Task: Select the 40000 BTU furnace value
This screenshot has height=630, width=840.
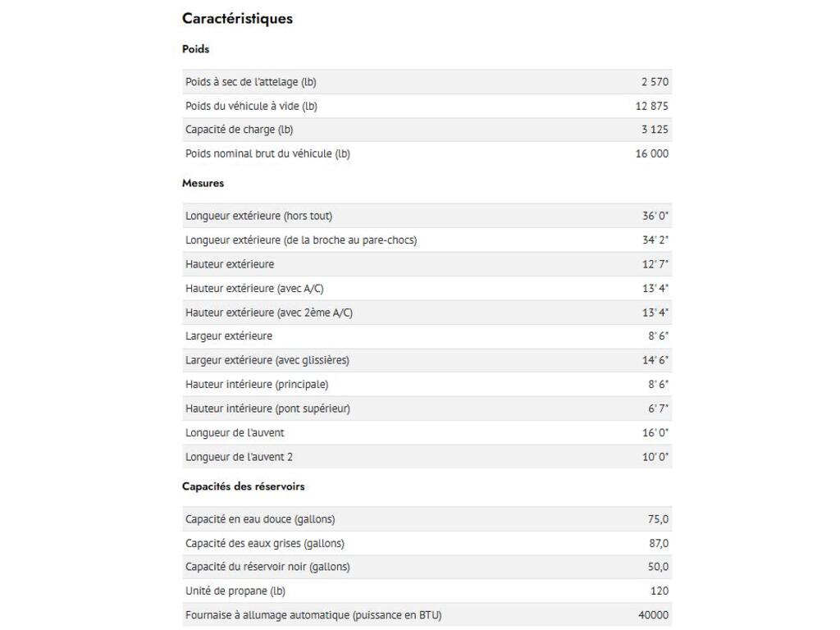Action: pos(653,615)
